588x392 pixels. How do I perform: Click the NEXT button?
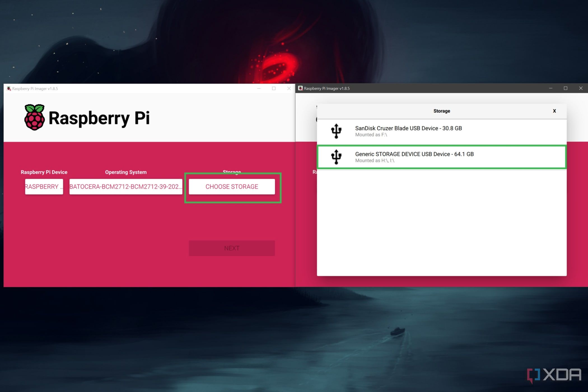coord(232,248)
